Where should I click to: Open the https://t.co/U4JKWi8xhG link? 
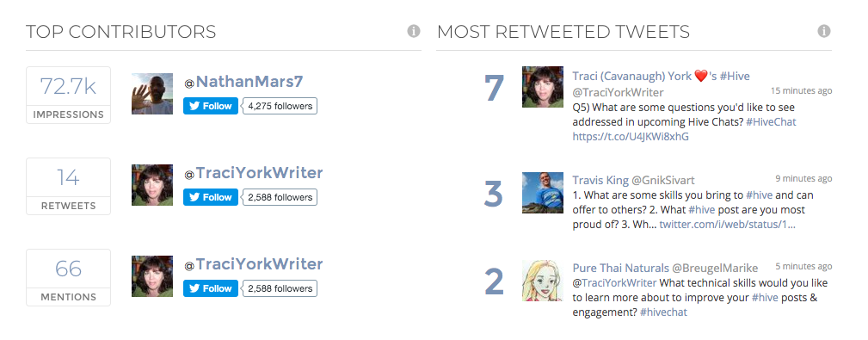[x=631, y=136]
